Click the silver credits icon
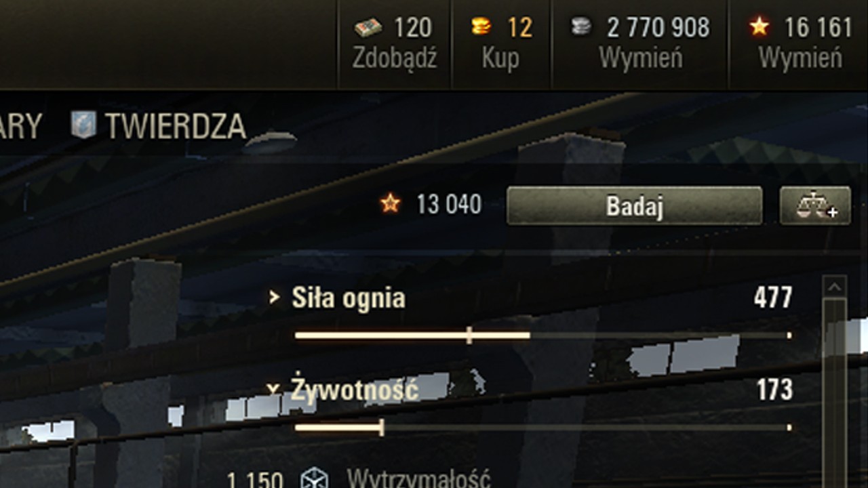Viewport: 868px width, 488px height. tap(581, 26)
